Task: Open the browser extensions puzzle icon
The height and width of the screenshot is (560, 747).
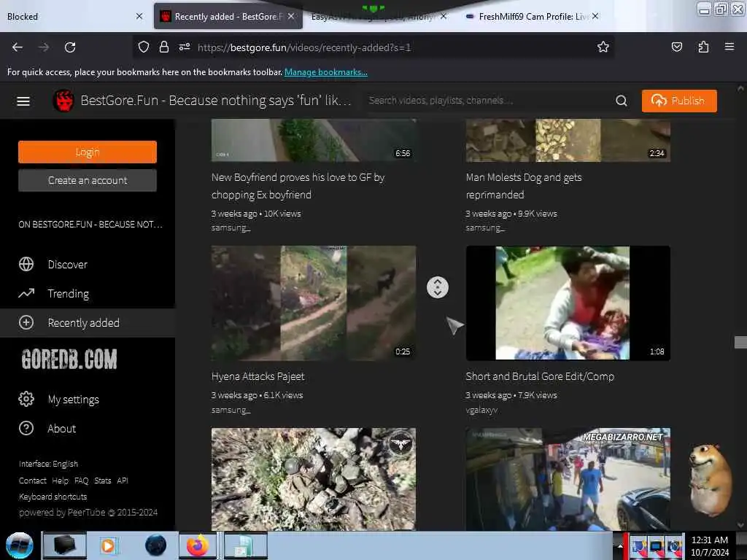Action: pyautogui.click(x=703, y=47)
